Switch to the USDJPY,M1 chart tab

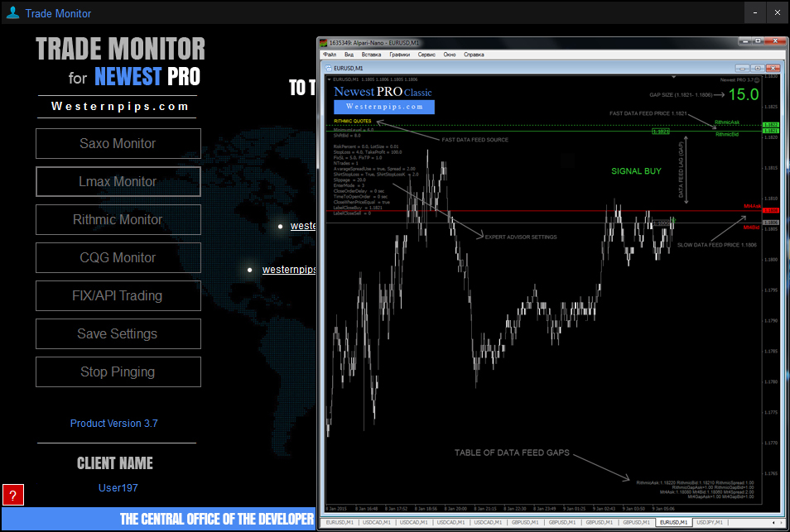pyautogui.click(x=710, y=522)
